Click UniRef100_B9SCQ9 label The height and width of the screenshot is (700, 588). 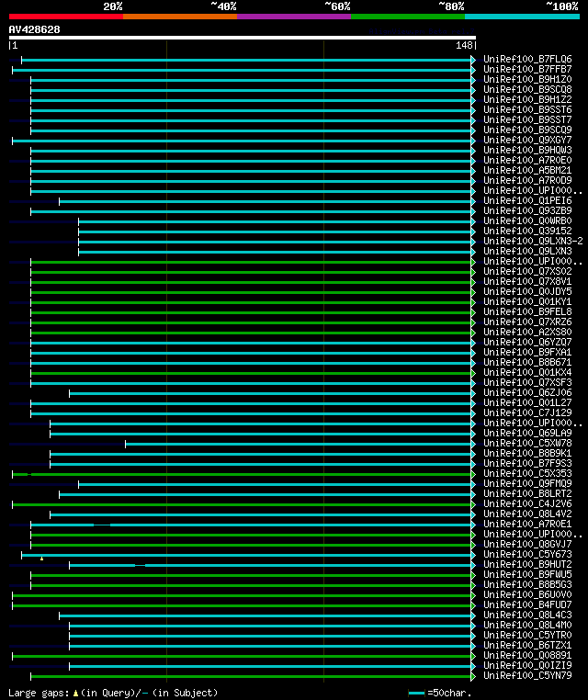tap(527, 130)
